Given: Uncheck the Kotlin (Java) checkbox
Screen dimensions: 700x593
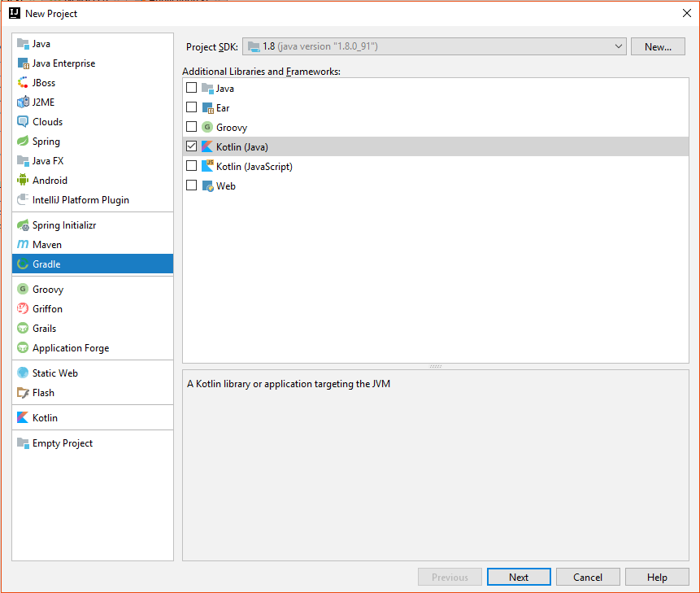Looking at the screenshot, I should [x=192, y=146].
